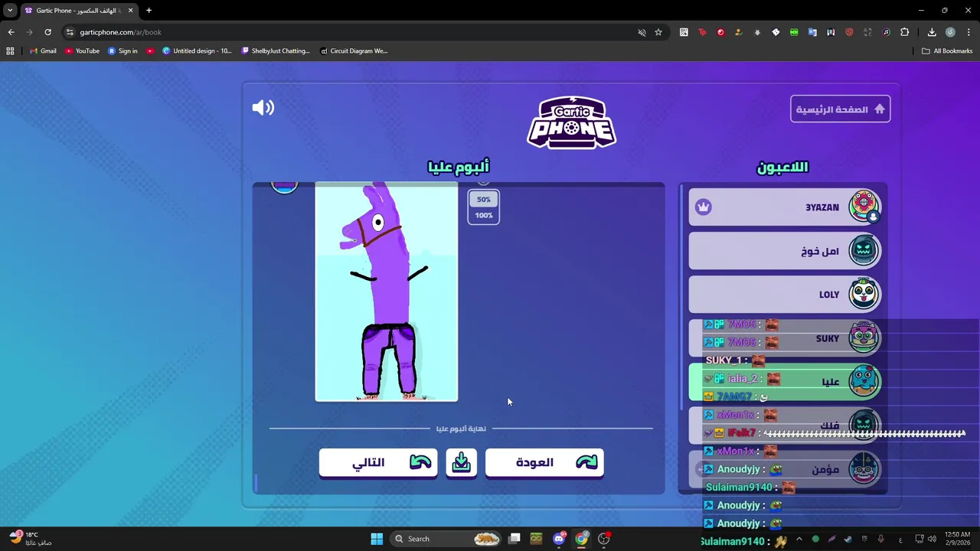Select the 50% speed option
This screenshot has width=980, height=551.
[483, 200]
